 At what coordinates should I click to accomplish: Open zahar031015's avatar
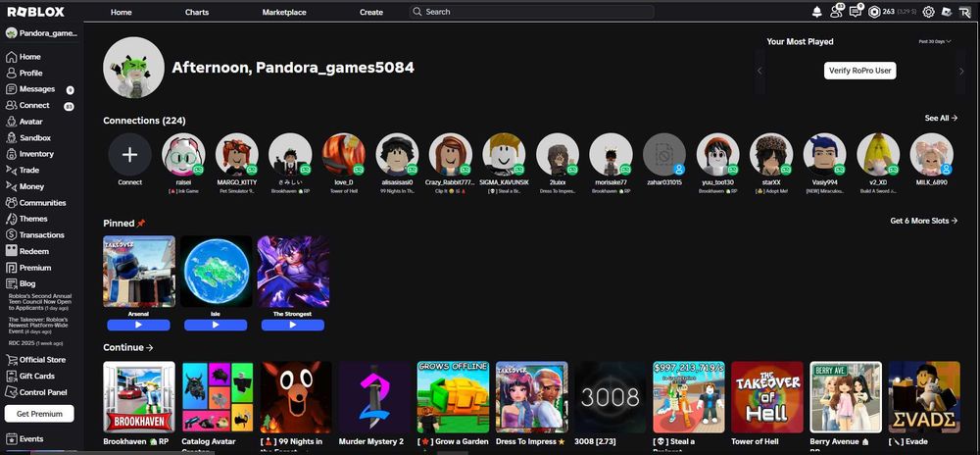click(x=664, y=154)
